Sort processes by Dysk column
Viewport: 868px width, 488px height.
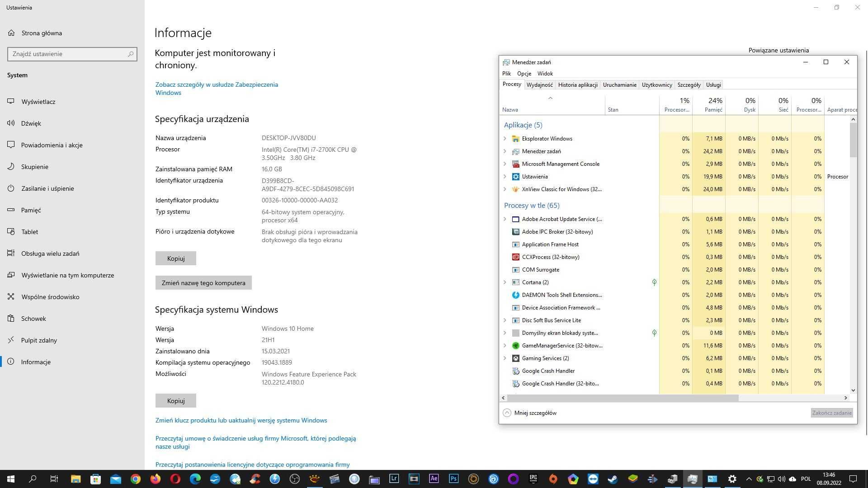pos(742,105)
